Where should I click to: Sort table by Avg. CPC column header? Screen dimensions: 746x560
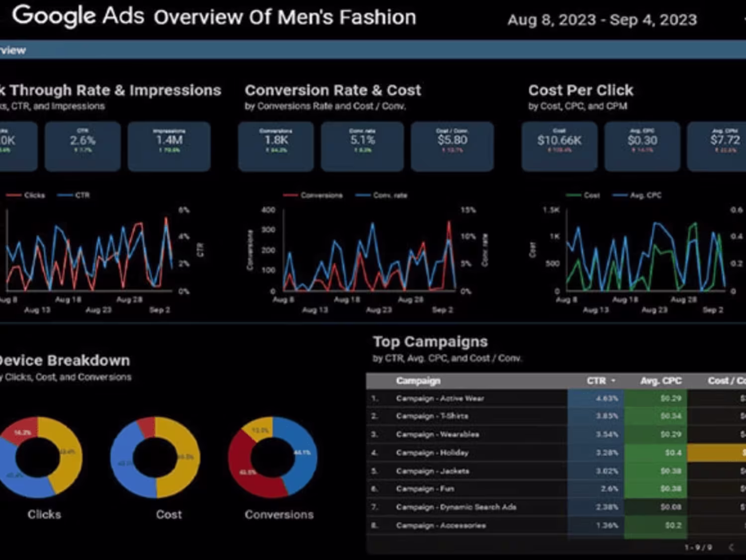(x=660, y=380)
